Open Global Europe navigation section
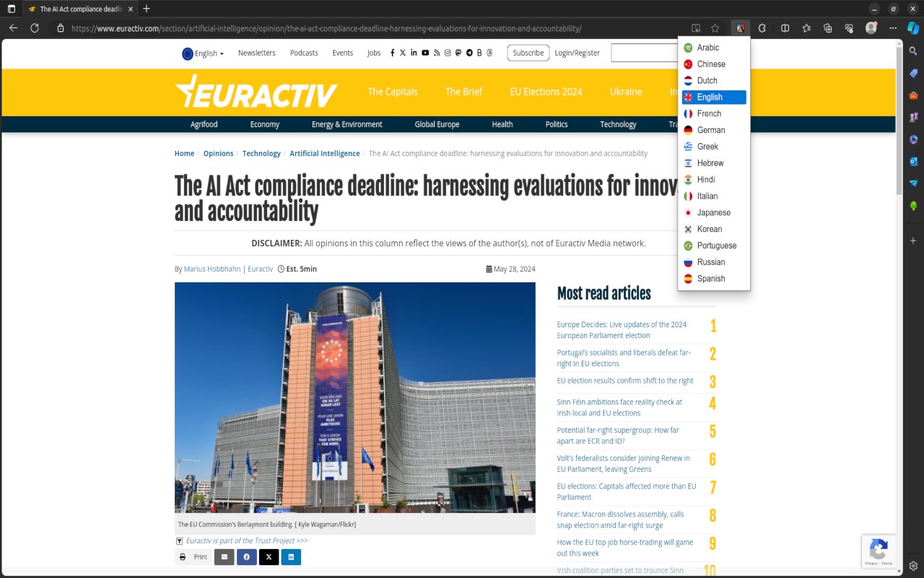 click(x=437, y=124)
